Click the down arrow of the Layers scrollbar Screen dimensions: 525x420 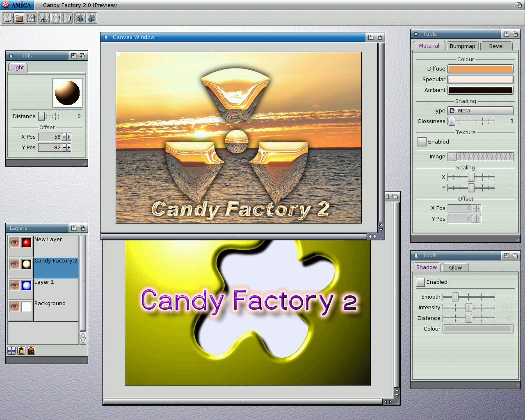pos(83,341)
